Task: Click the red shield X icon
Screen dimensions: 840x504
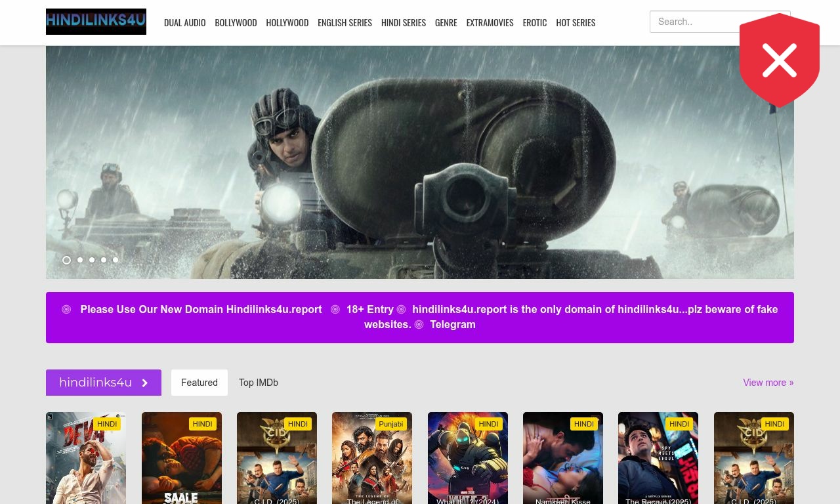Action: (780, 60)
